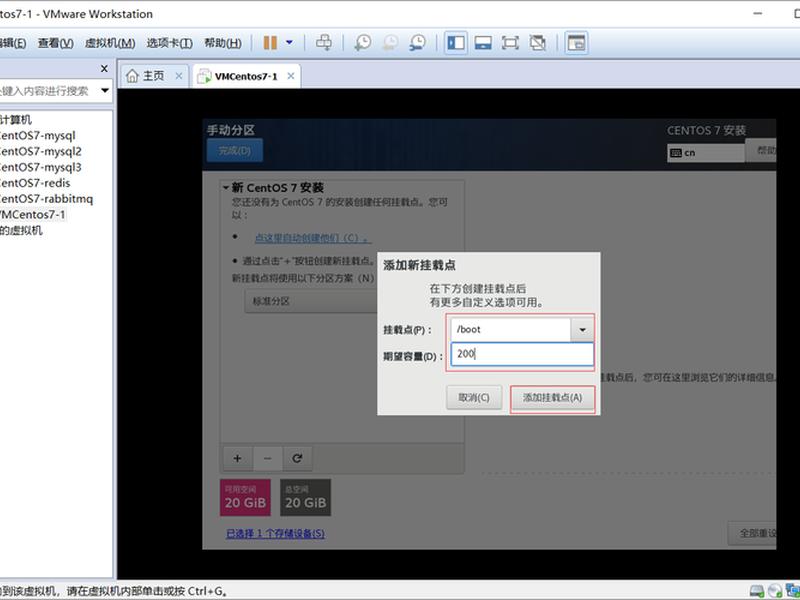Viewport: 800px width, 600px height.
Task: Click the 可用空间 20 GiB box
Action: (x=245, y=497)
